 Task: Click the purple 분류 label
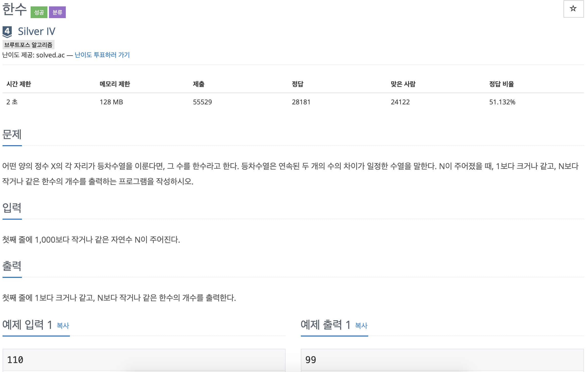pyautogui.click(x=57, y=12)
